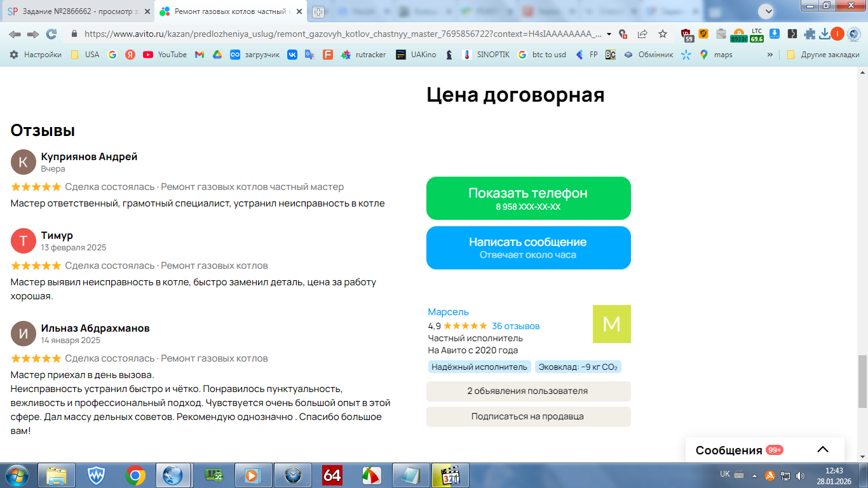Screen dimensions: 868x488
Task: Click Куприянов Андрей reviewer name
Action: tap(89, 156)
